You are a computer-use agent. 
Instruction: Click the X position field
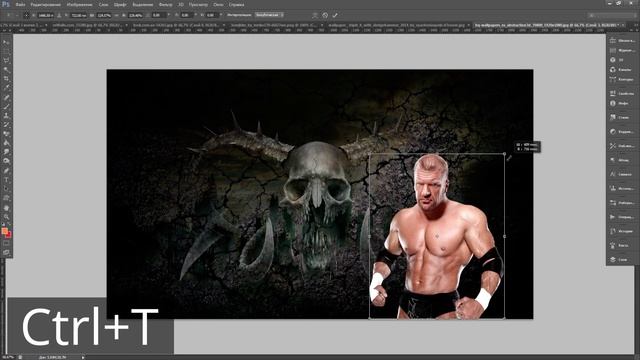pyautogui.click(x=46, y=15)
